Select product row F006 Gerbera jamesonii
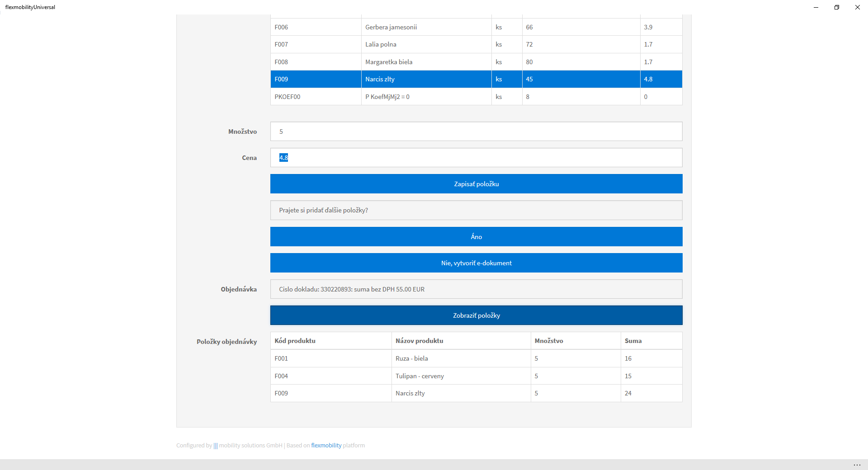Screen dimensions: 868x470 476,27
